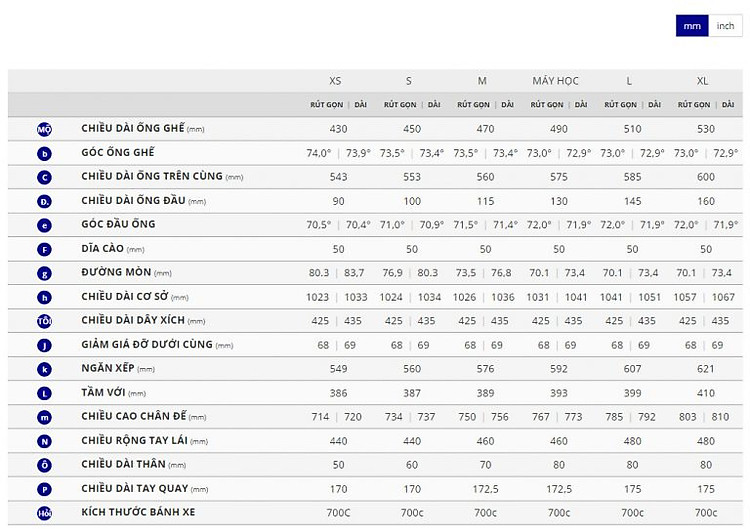Click the 'b' icon for Góc ống ghế

coord(44,154)
